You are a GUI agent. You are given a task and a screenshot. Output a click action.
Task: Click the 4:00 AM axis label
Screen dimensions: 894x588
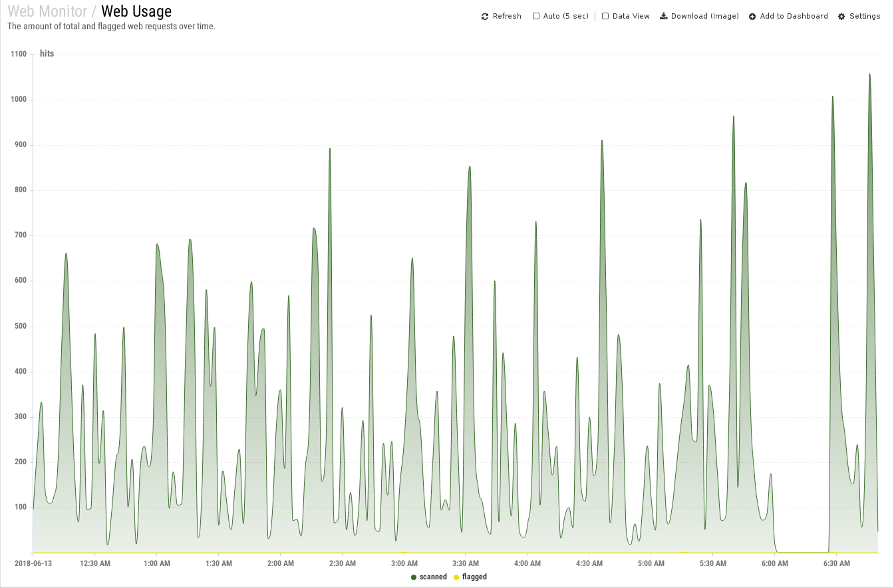(x=527, y=563)
